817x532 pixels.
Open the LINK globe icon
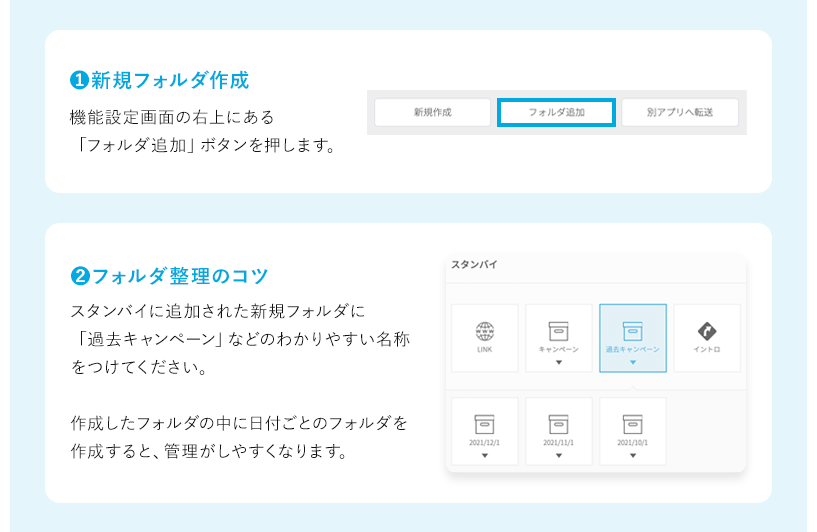(485, 331)
